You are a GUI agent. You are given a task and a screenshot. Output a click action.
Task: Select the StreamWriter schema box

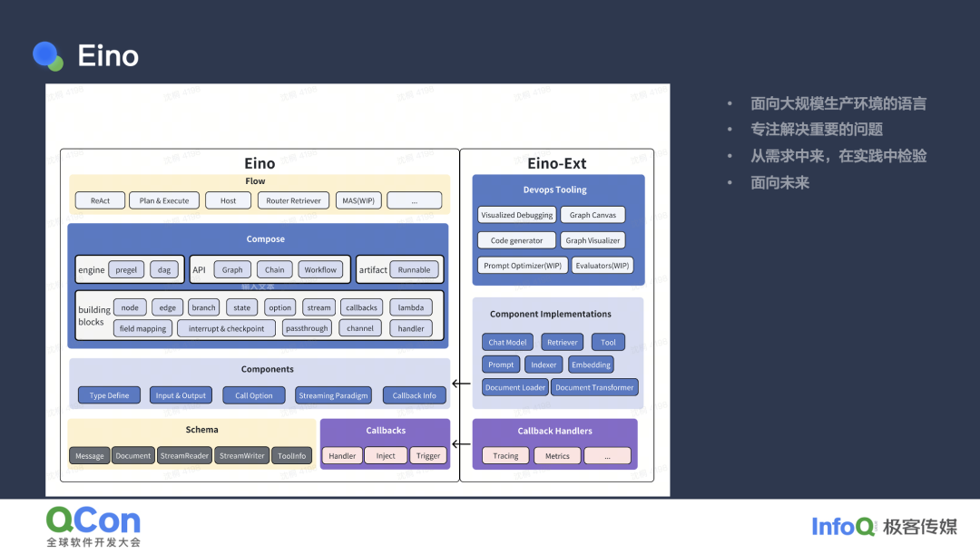[242, 455]
